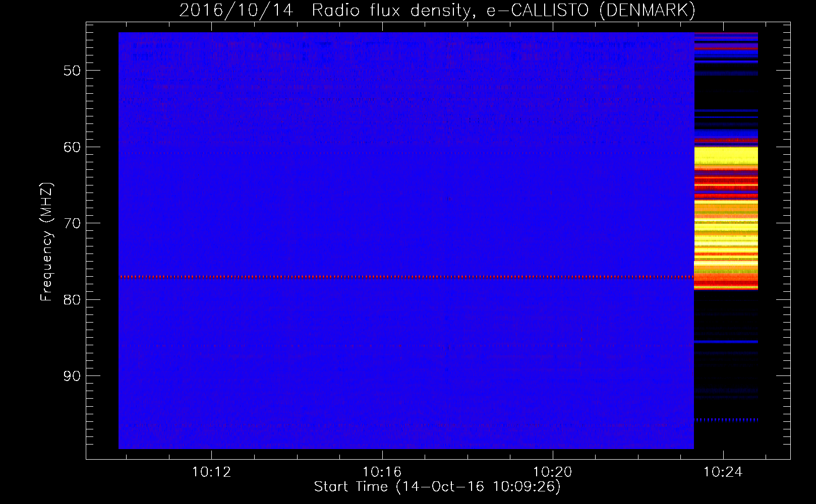Click the bright yellow burst band near 61 MHz
Image resolution: width=816 pixels, height=504 pixels.
pos(726,156)
